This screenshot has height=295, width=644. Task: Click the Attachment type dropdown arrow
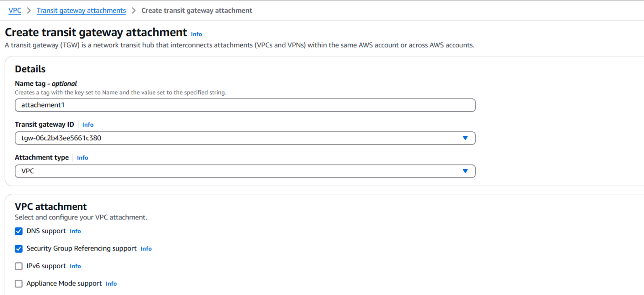coord(465,171)
